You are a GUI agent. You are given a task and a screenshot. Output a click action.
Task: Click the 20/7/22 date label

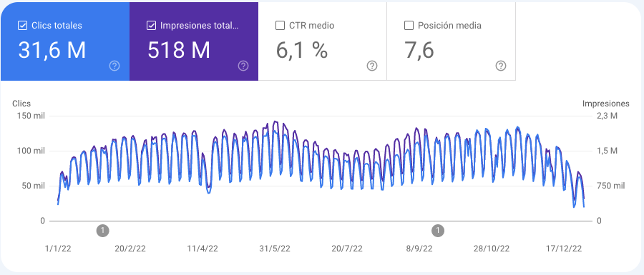click(x=347, y=249)
